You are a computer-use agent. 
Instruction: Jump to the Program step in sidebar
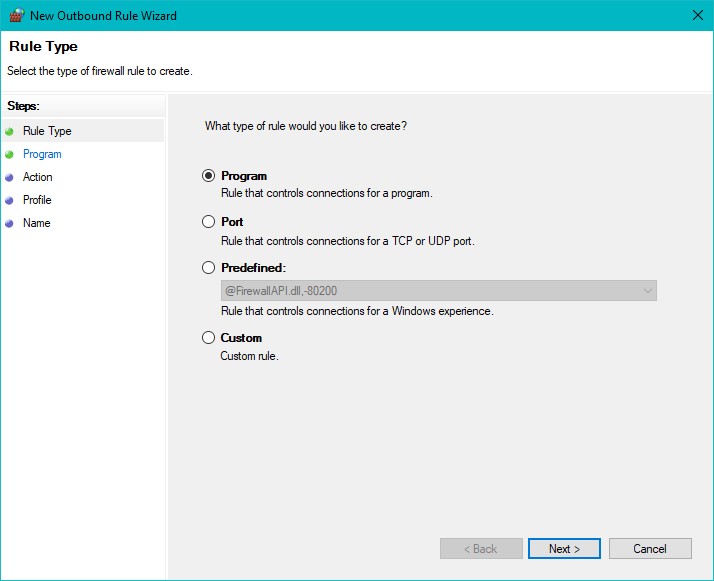click(x=42, y=154)
